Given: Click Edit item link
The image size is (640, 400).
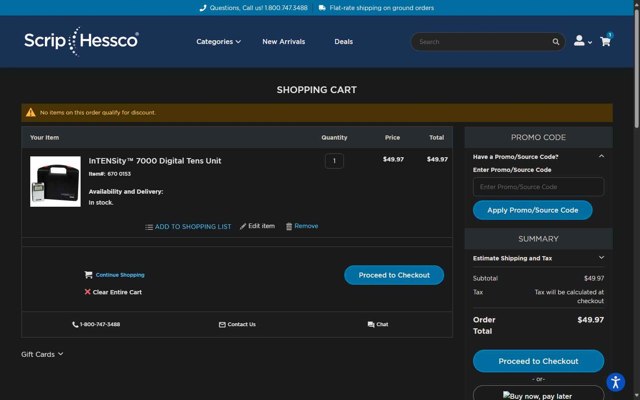Looking at the screenshot, I should pyautogui.click(x=261, y=226).
